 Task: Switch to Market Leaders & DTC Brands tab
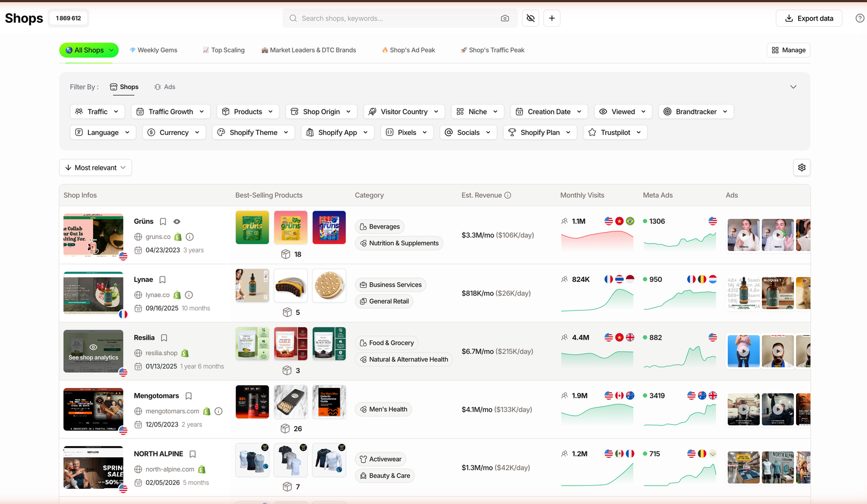click(309, 50)
